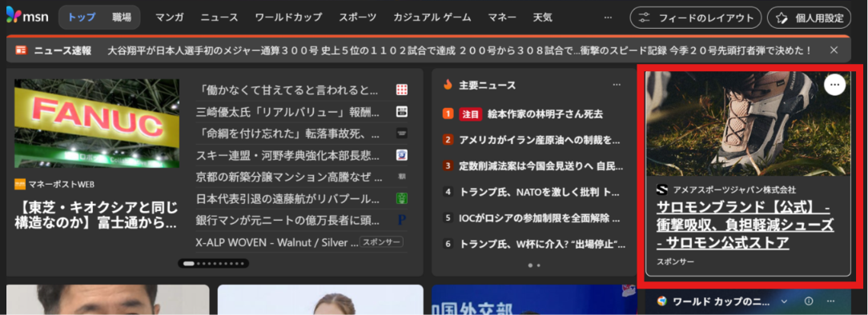Open the 天気 section
The height and width of the screenshot is (315, 868).
point(543,17)
